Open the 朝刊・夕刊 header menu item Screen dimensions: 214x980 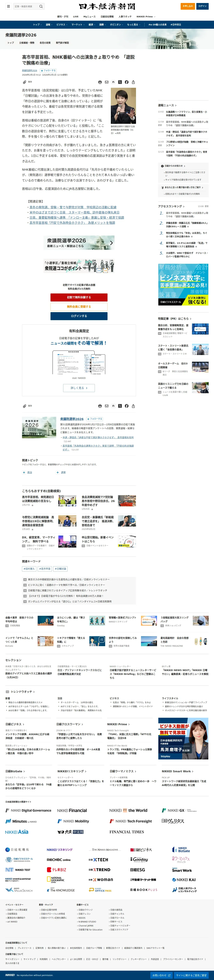click(63, 17)
